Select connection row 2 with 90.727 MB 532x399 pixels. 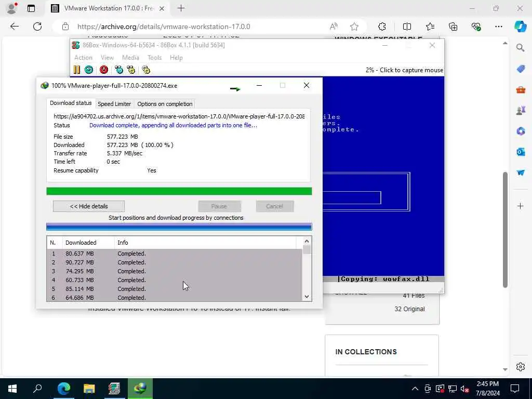(175, 262)
